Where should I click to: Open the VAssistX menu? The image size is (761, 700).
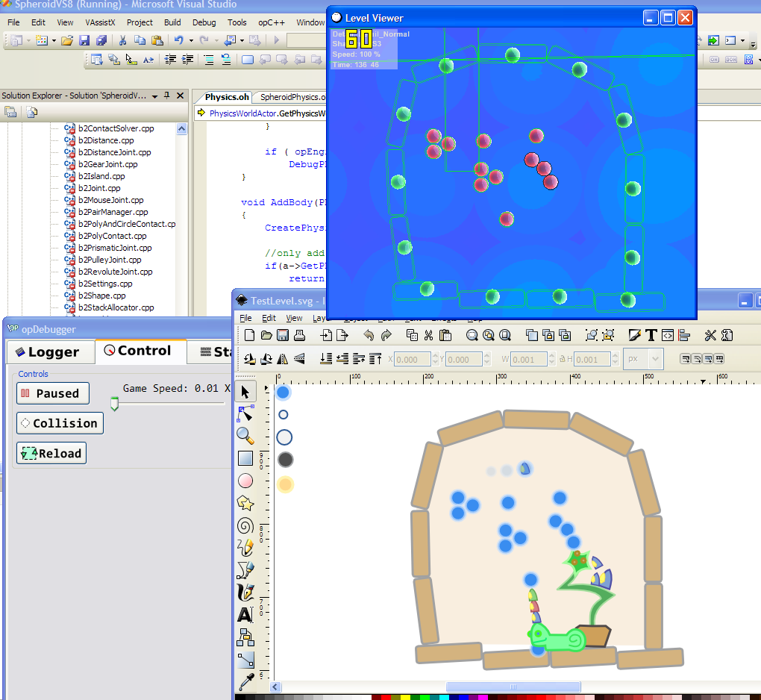pyautogui.click(x=100, y=22)
